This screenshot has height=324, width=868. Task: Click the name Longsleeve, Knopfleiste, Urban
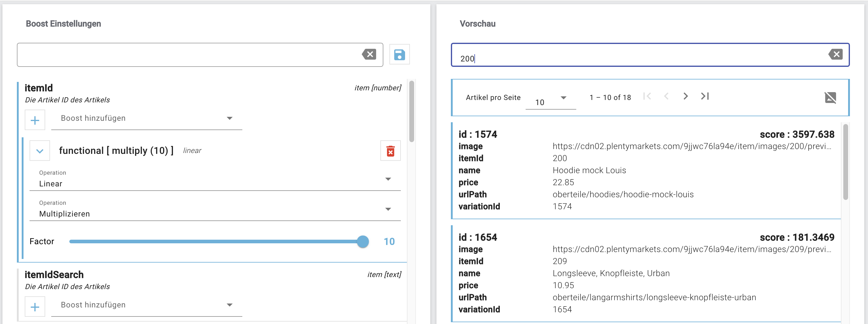point(611,273)
